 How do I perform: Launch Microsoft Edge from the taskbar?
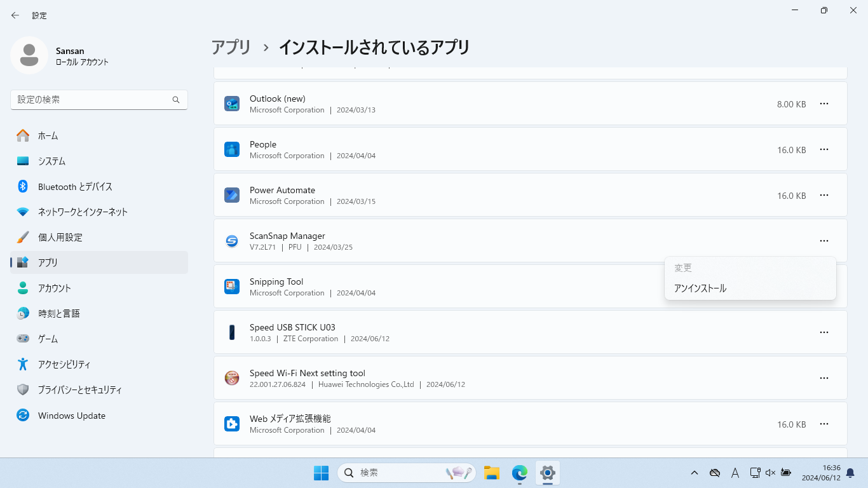(x=520, y=473)
